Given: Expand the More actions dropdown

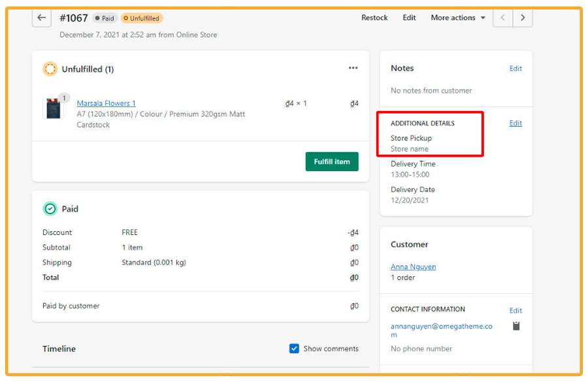Looking at the screenshot, I should [x=457, y=18].
